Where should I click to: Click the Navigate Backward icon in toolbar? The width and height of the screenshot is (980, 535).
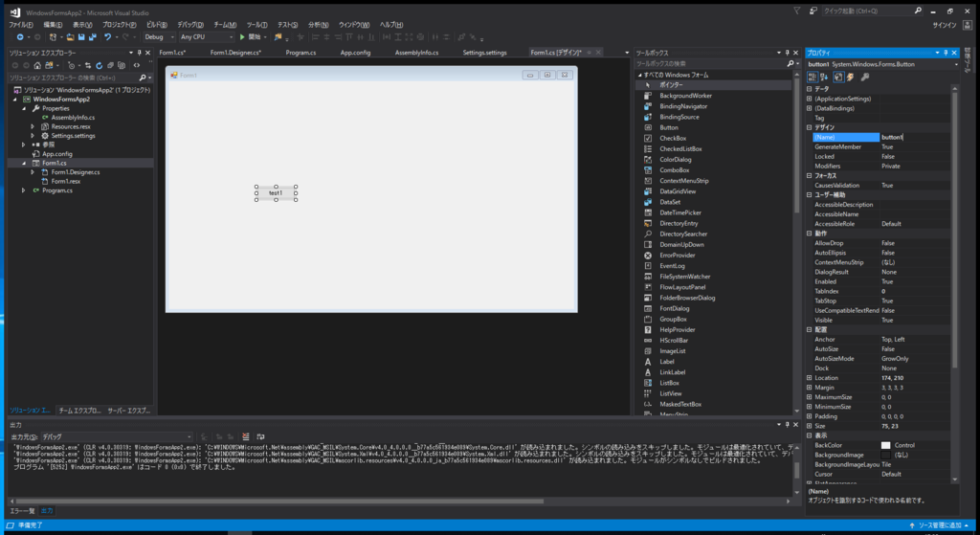20,37
